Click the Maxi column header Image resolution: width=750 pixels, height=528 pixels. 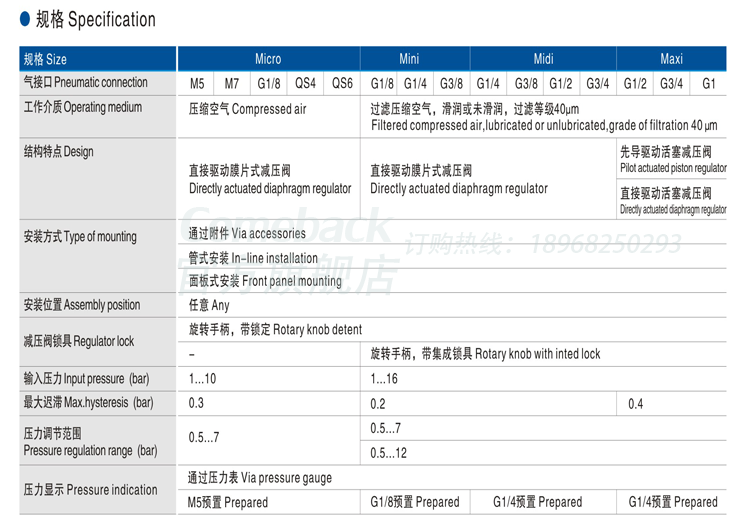click(671, 59)
